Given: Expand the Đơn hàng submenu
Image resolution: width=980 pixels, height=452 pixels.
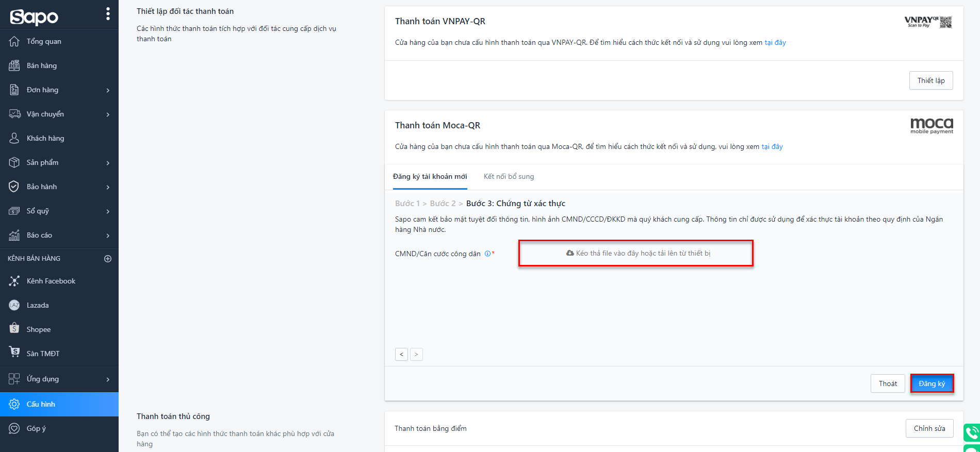Looking at the screenshot, I should click(108, 90).
